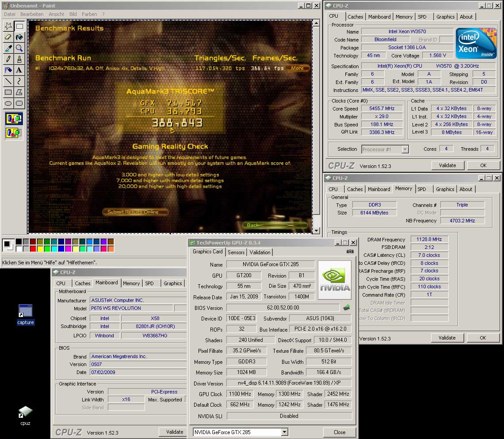Image resolution: width=504 pixels, height=439 pixels.
Task: Click Validate in the CPU-Z processor window
Action: click(x=447, y=165)
